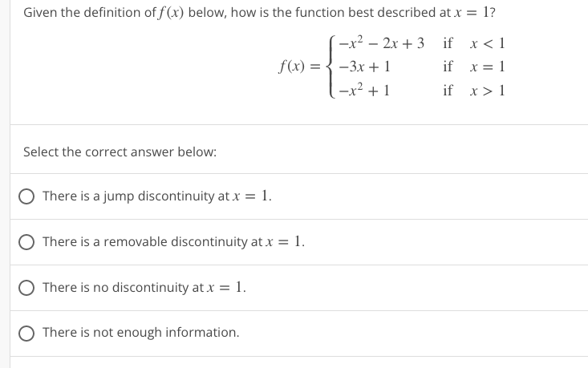
Task: Click the question sentence starting 'Given the definition'
Action: point(259,13)
